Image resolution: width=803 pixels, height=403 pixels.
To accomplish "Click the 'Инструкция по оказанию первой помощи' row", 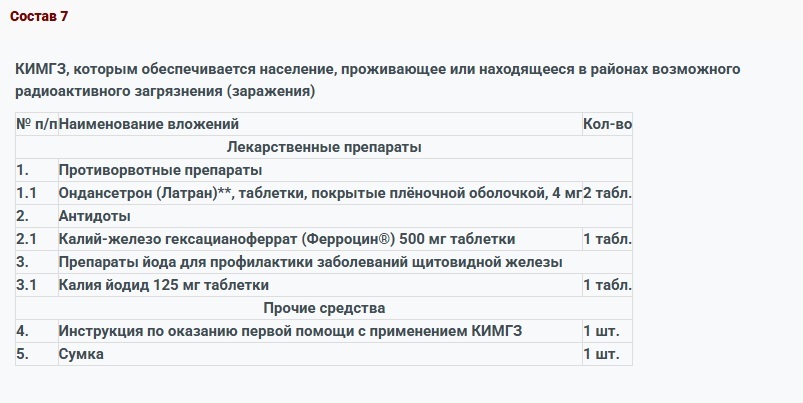I will [324, 331].
